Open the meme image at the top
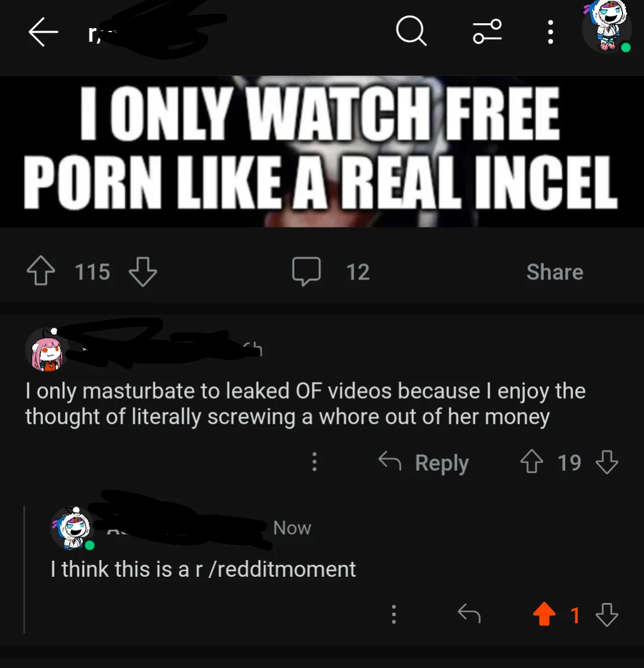The image size is (644, 668). click(x=322, y=151)
